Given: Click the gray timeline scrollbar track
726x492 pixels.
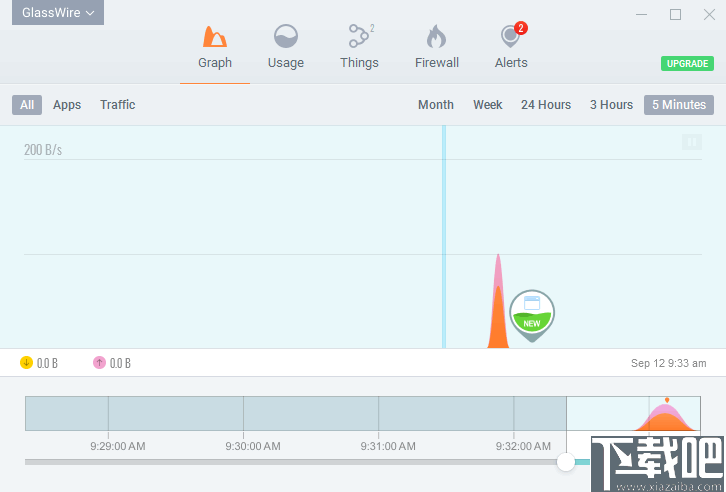Looking at the screenshot, I should tap(291, 462).
